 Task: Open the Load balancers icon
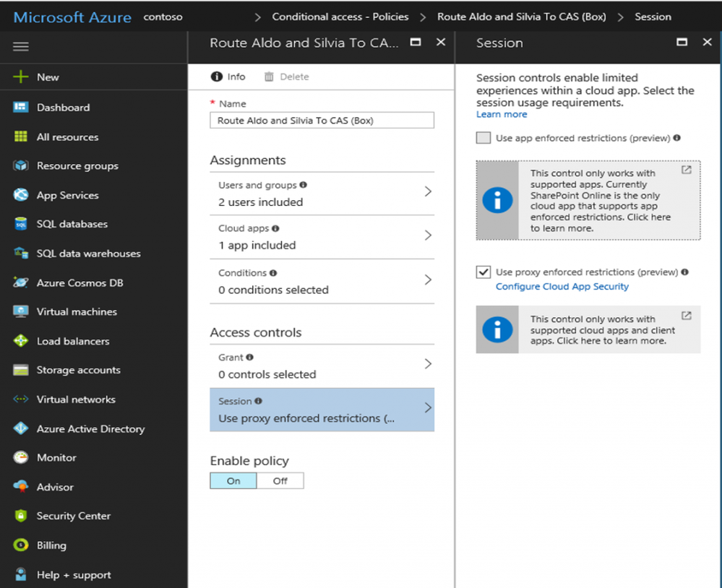(21, 341)
